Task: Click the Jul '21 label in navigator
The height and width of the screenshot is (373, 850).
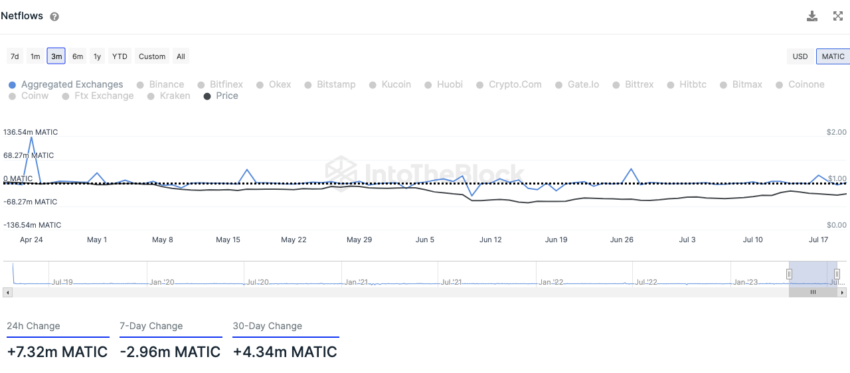Action: 451,282
